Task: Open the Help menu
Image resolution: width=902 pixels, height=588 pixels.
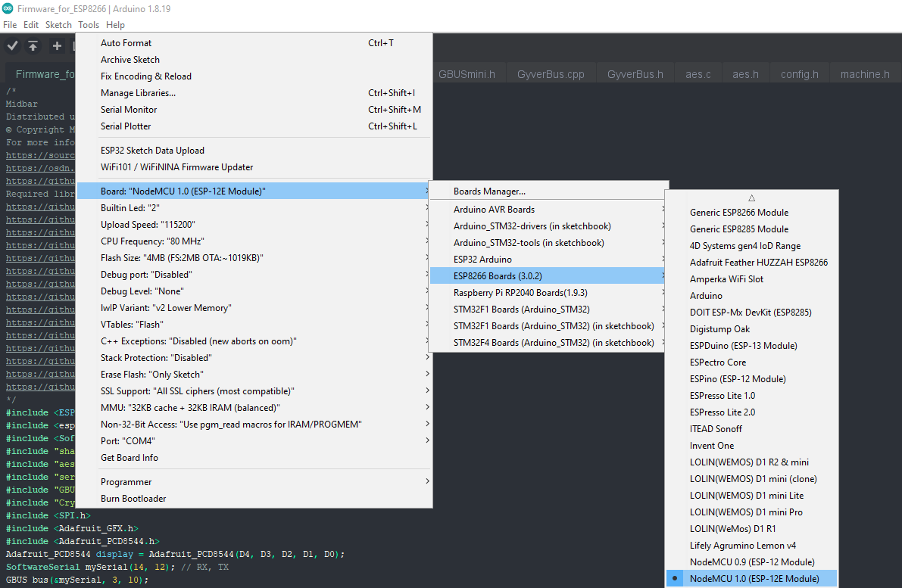Action: [x=115, y=25]
